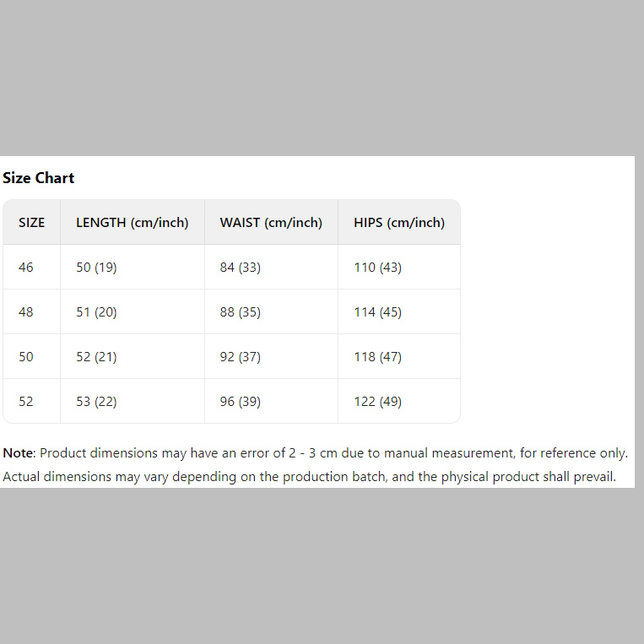Select the length value 53 (22)
Screen dimensions: 644x644
pos(96,402)
